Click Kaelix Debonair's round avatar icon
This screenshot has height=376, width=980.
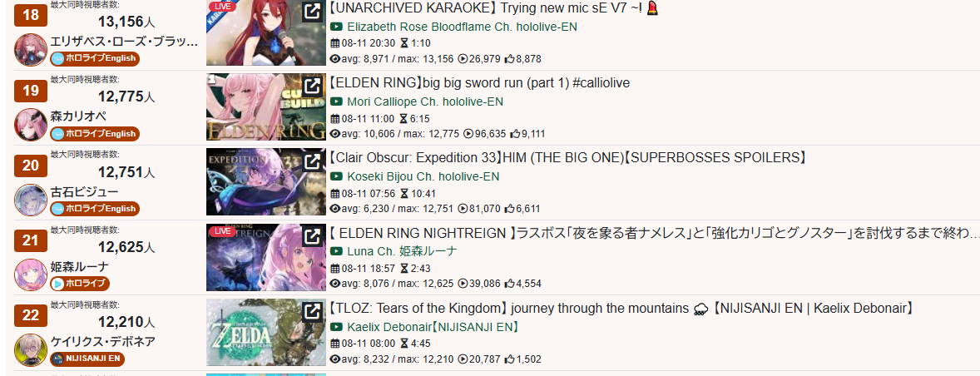[31, 349]
